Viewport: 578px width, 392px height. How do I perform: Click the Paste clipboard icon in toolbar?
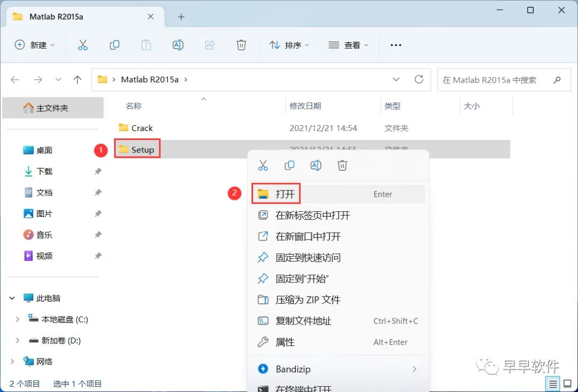146,45
